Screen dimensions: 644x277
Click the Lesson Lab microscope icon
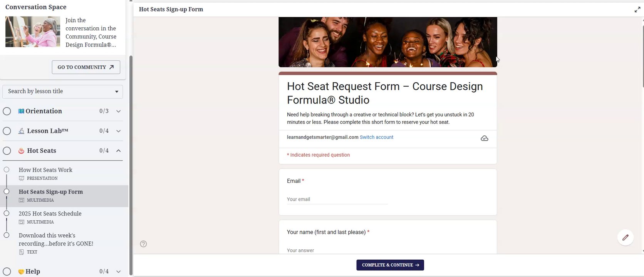pos(21,131)
